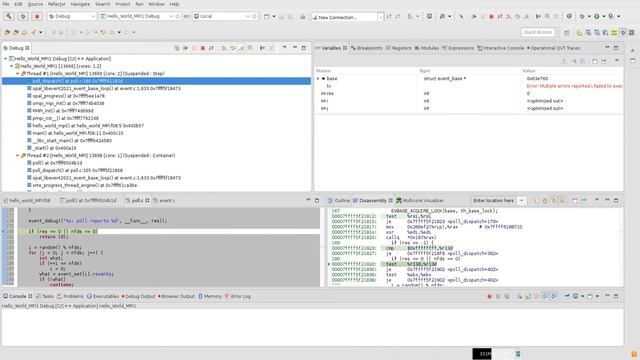
Task: Switch to the Multicore Visualizer tab
Action: (420, 200)
